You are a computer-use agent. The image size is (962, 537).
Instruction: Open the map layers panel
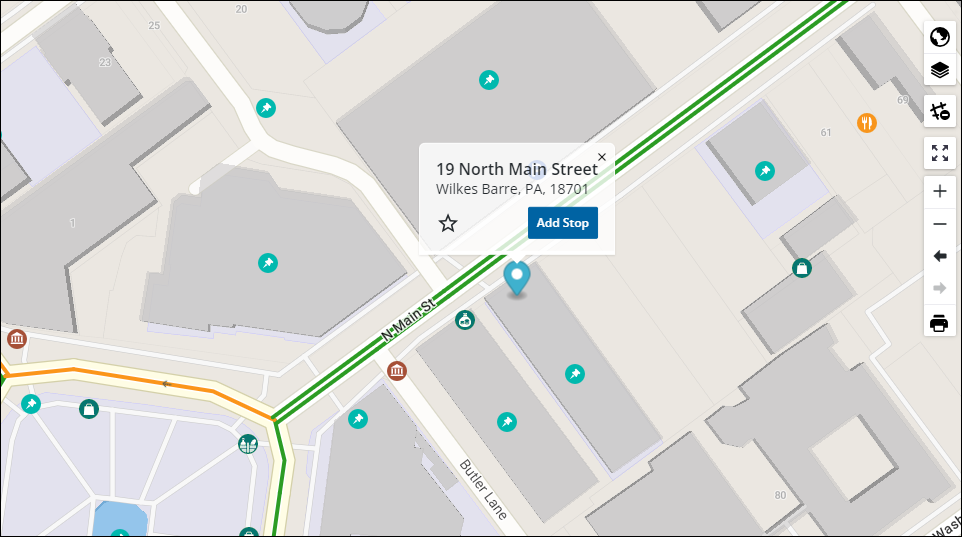[x=939, y=70]
